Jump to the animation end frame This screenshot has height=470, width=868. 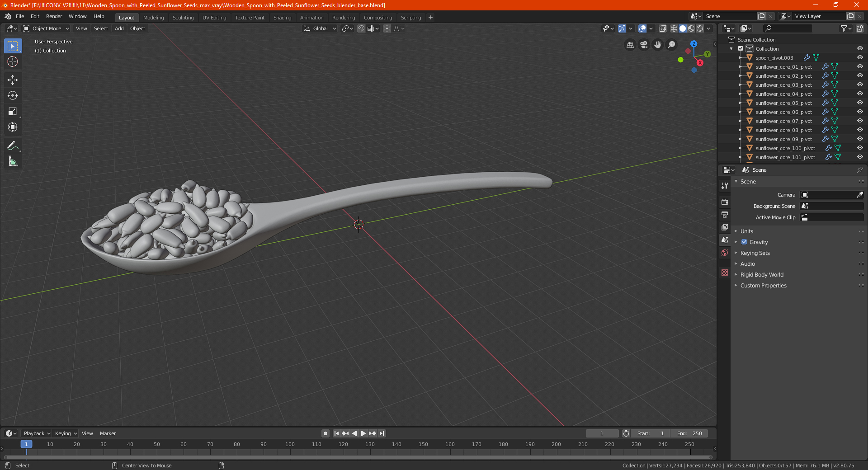tap(382, 433)
